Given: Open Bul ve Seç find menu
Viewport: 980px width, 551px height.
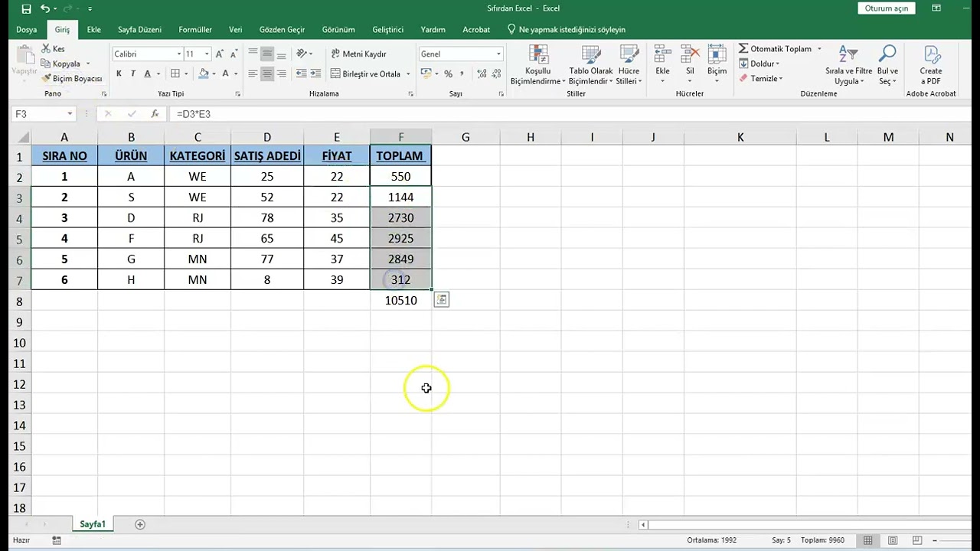Looking at the screenshot, I should [887, 65].
